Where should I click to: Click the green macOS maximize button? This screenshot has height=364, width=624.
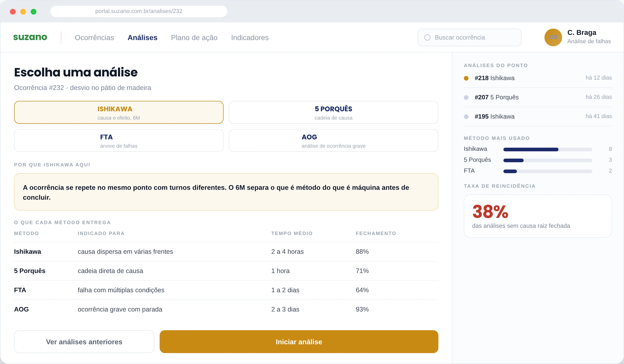(34, 11)
